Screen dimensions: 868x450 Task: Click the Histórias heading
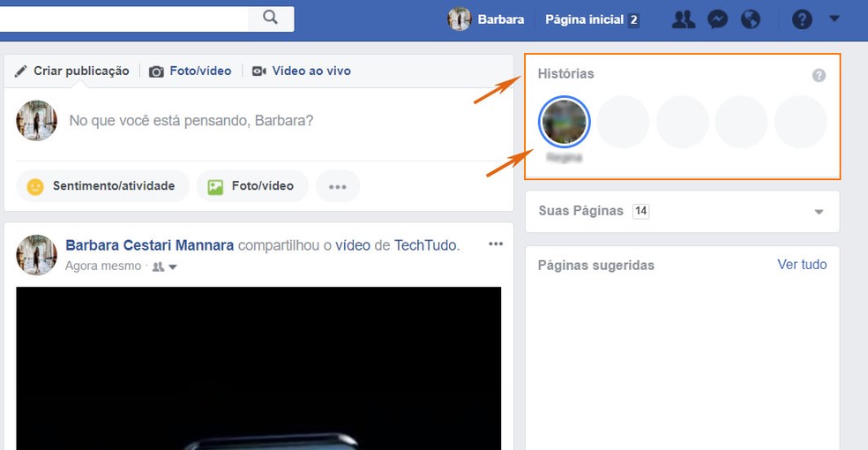[565, 74]
